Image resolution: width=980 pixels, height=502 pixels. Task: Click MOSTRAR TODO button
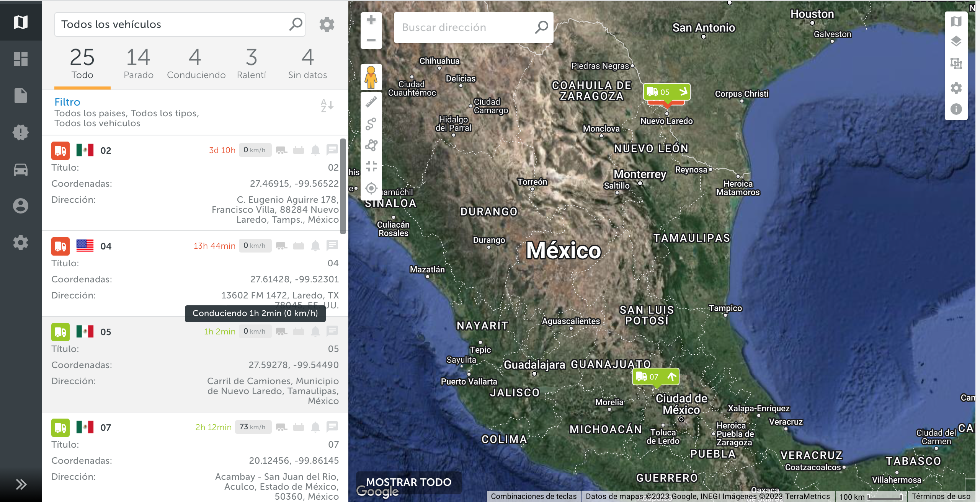point(409,482)
